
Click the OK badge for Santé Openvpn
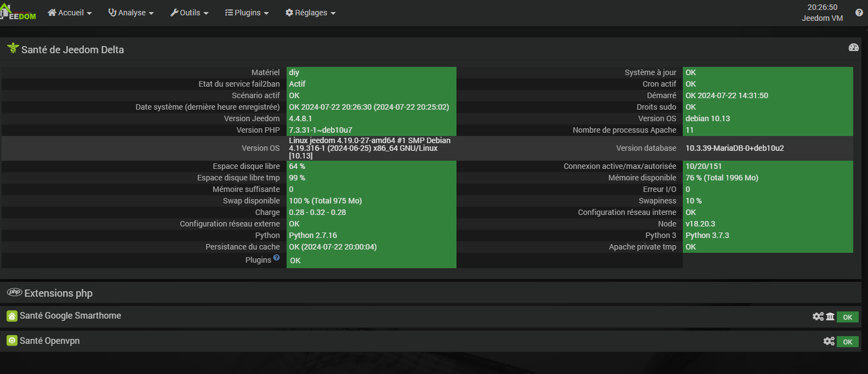coord(848,342)
